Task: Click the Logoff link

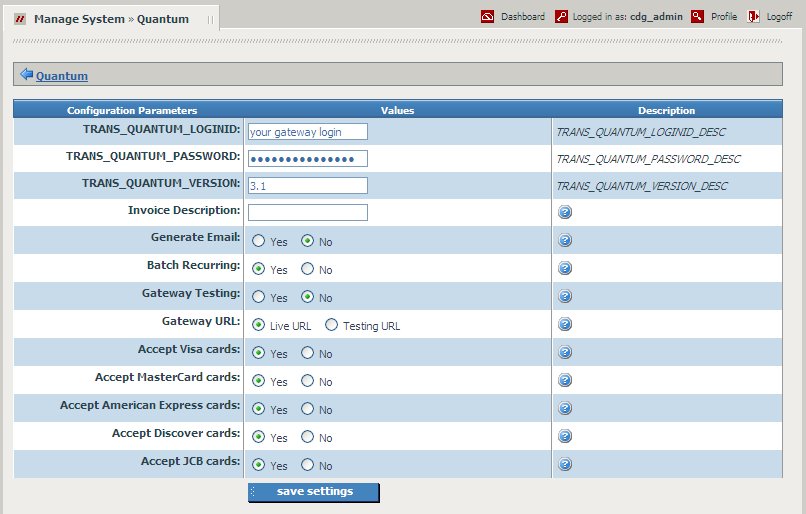Action: click(779, 17)
